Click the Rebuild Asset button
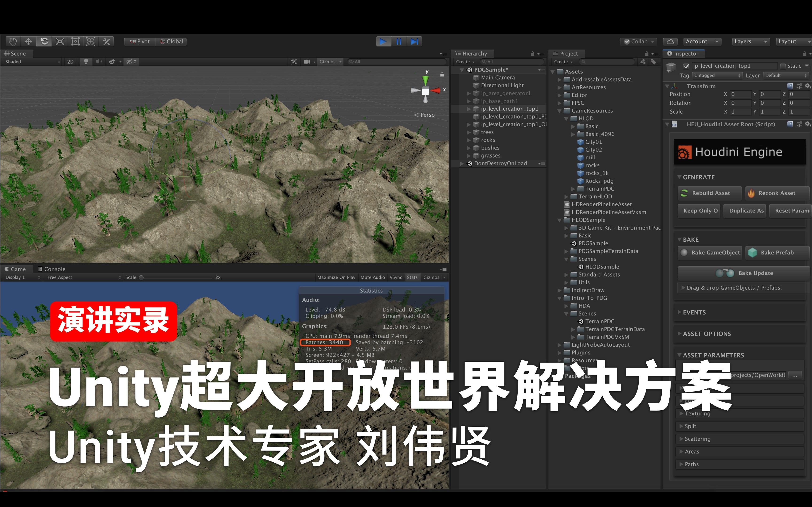Viewport: 812px width, 507px height. [709, 193]
